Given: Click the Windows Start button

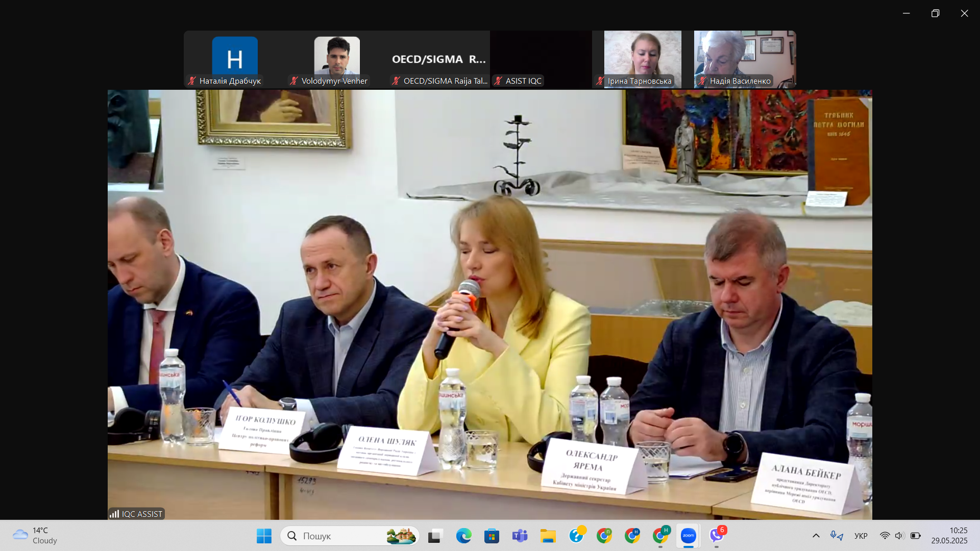Looking at the screenshot, I should click(264, 536).
